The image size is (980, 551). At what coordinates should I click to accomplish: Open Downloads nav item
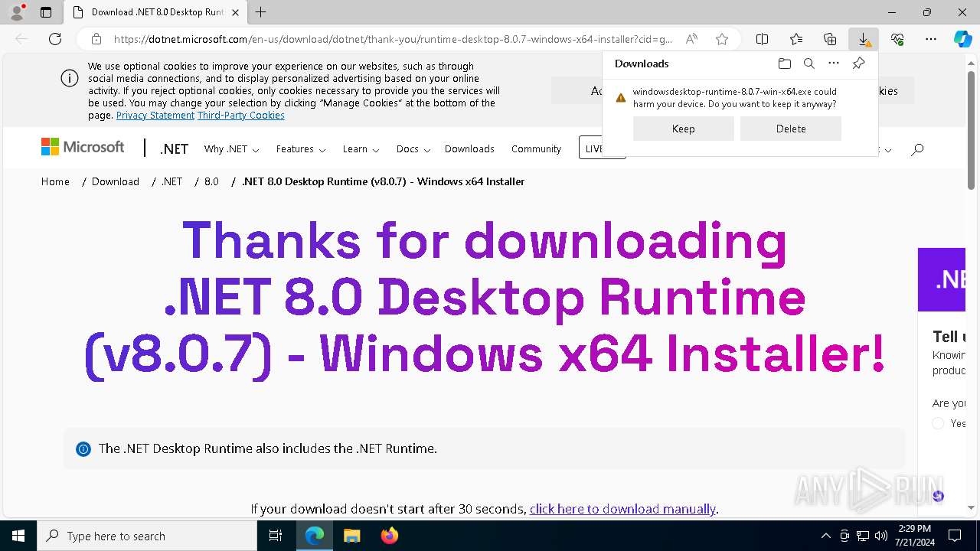click(469, 149)
